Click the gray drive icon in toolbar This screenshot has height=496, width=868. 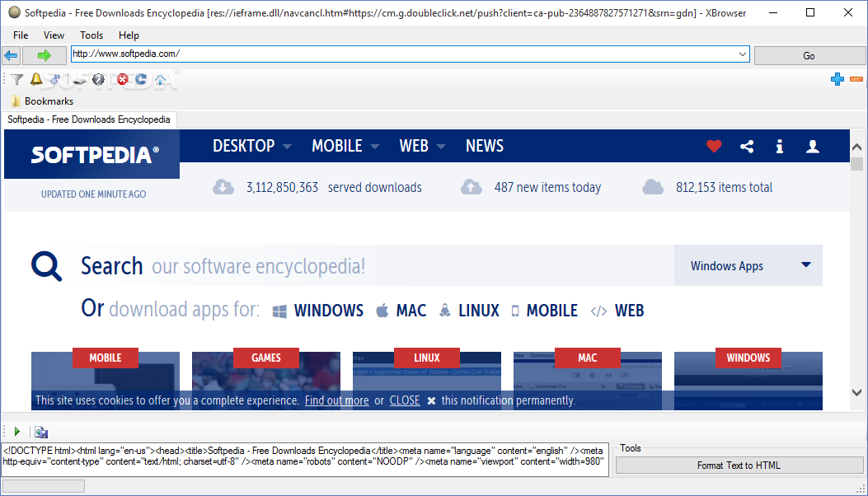[x=80, y=80]
